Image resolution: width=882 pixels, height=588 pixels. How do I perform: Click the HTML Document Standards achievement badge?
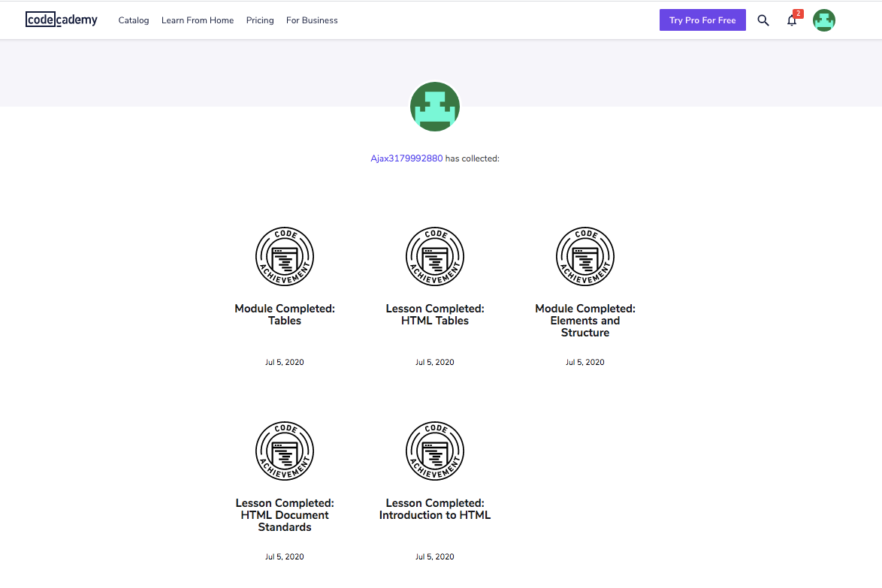[285, 451]
